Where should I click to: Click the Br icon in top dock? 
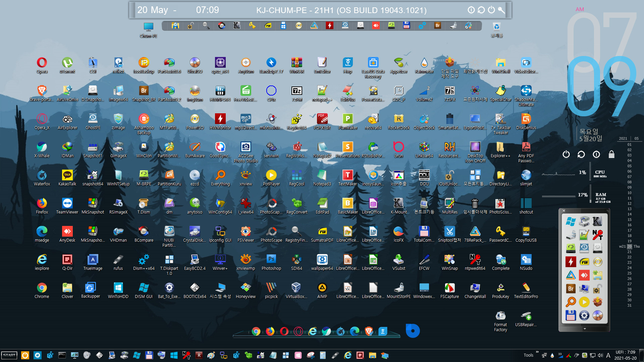(437, 25)
